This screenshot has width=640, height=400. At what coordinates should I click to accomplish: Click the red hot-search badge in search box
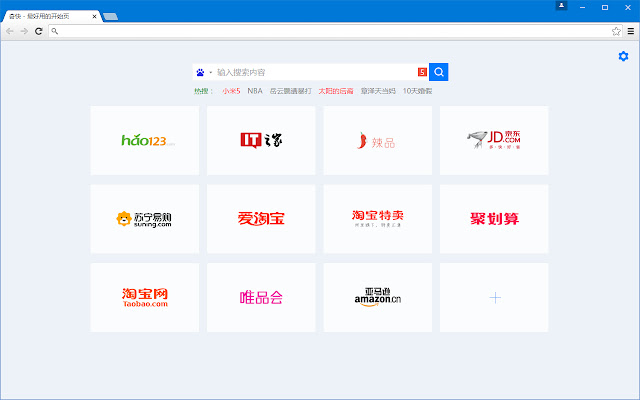click(x=422, y=72)
